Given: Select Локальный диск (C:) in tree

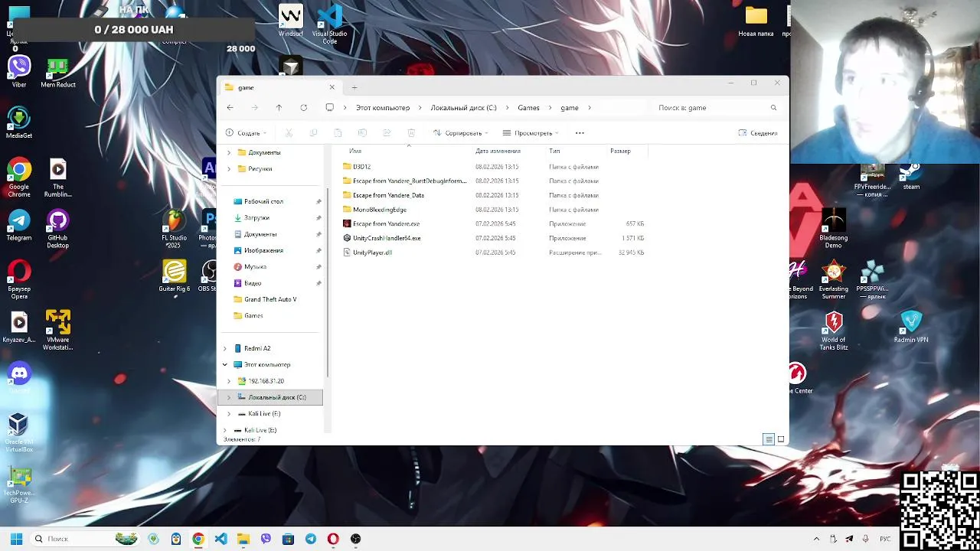Looking at the screenshot, I should point(270,397).
